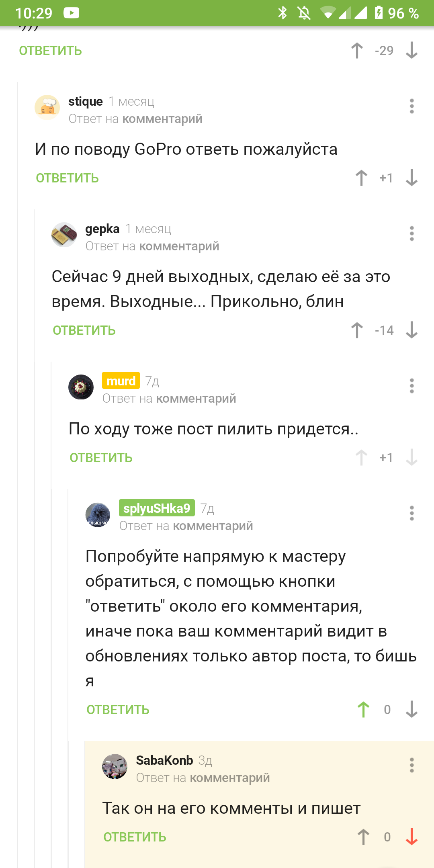Tap the YouTube icon in status bar

(x=72, y=13)
